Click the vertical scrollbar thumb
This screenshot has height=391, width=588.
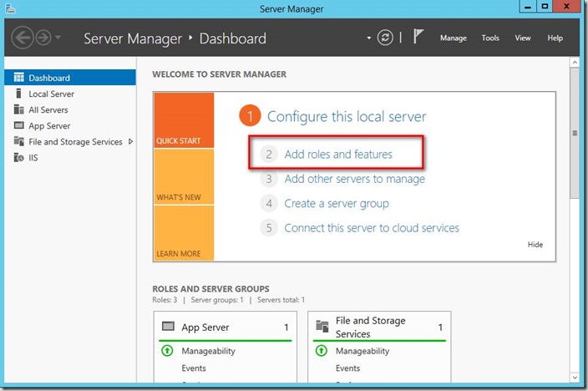tap(574, 132)
